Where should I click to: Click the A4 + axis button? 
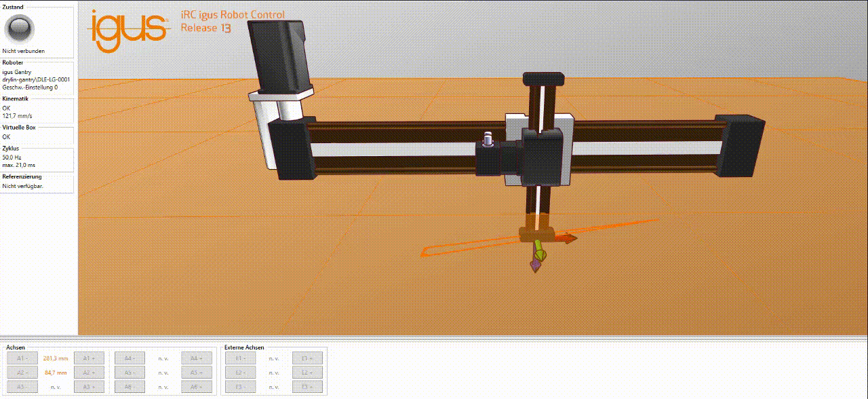coord(196,358)
